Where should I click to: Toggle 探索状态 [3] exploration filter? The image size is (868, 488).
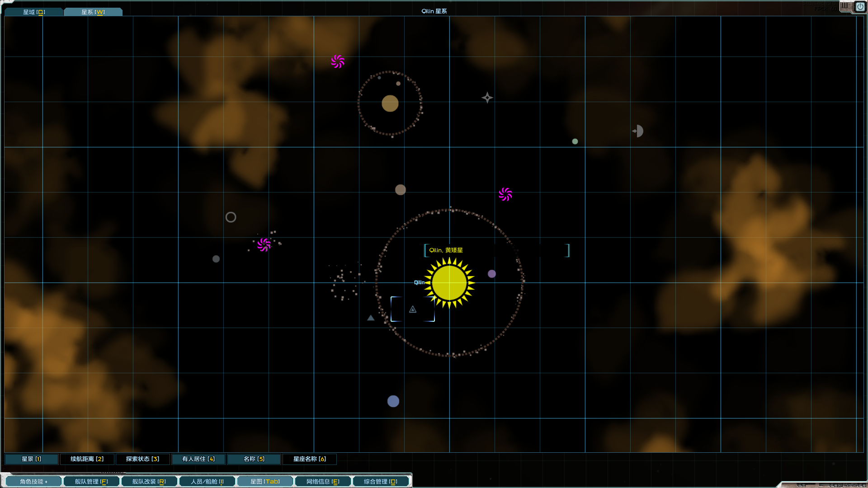(142, 459)
